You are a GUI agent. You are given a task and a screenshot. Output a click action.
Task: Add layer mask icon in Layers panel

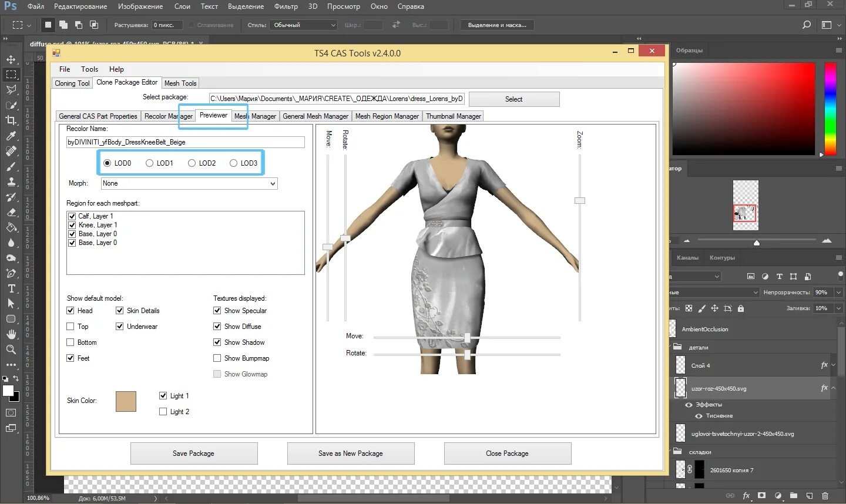tap(762, 496)
